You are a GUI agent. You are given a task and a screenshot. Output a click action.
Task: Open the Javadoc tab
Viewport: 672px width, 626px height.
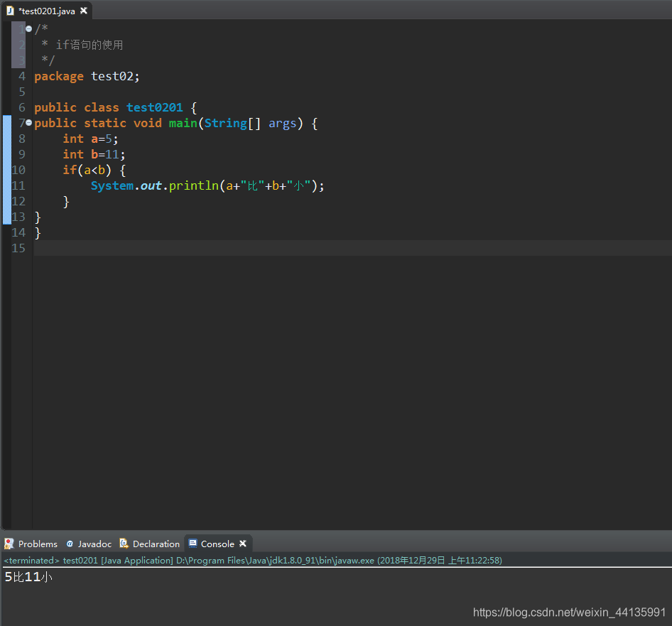89,544
